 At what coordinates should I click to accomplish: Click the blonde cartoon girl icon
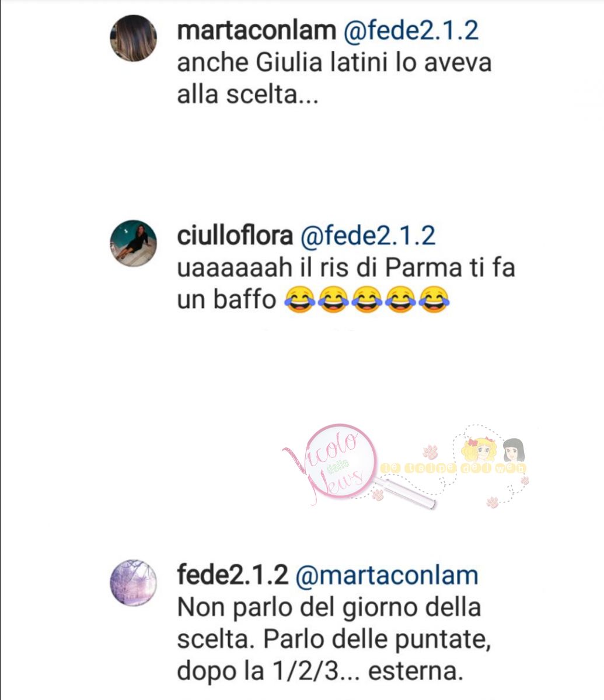pyautogui.click(x=480, y=450)
